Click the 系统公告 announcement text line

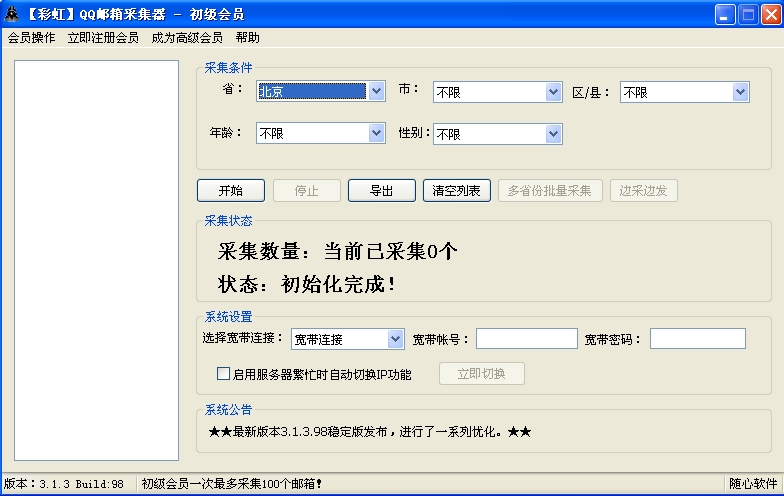(370, 432)
